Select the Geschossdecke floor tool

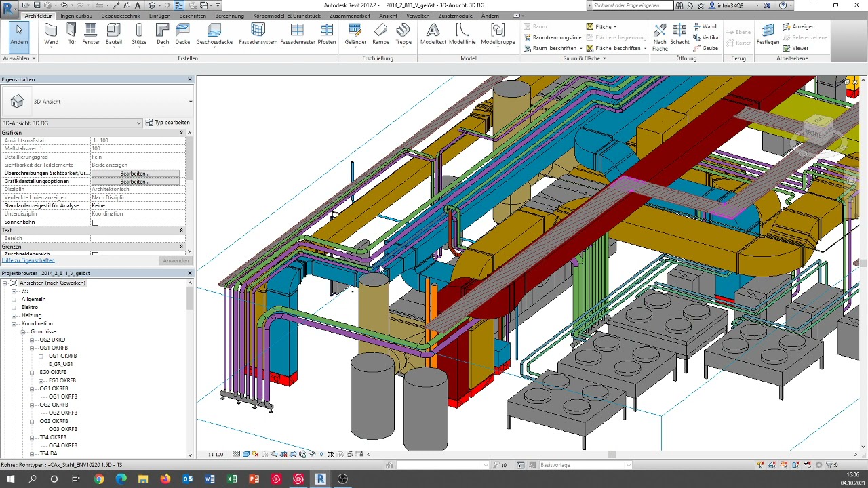pyautogui.click(x=214, y=34)
